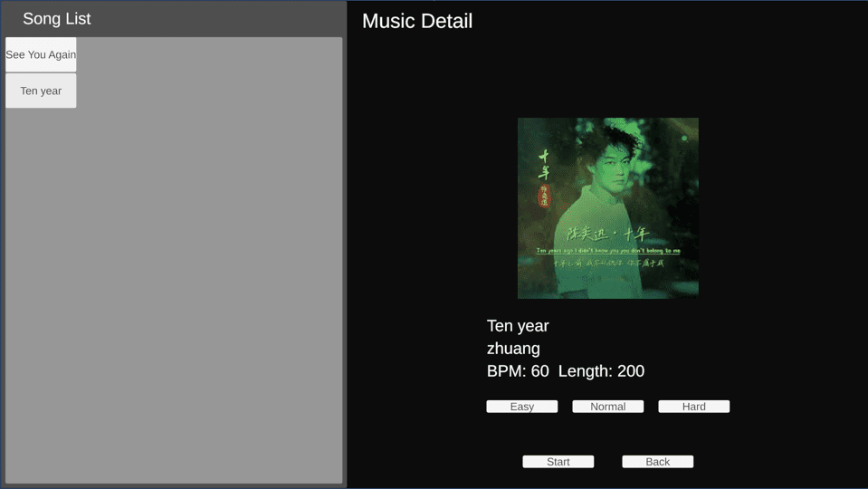This screenshot has width=868, height=489.
Task: Choose Normal difficulty
Action: (608, 407)
